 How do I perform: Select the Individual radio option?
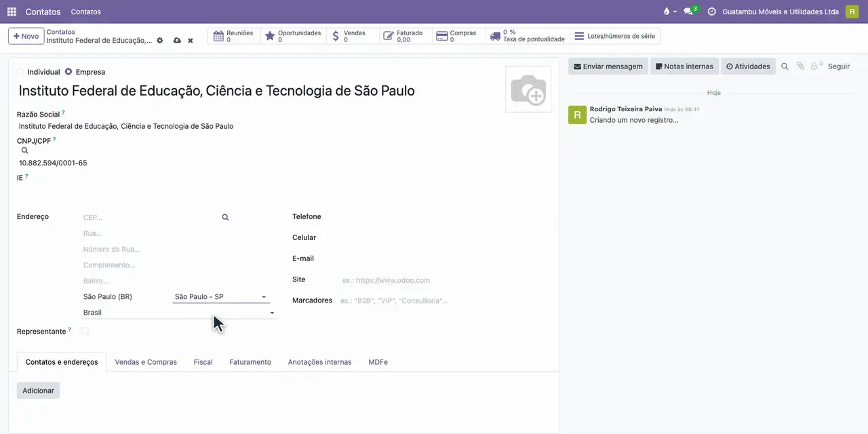(x=20, y=72)
